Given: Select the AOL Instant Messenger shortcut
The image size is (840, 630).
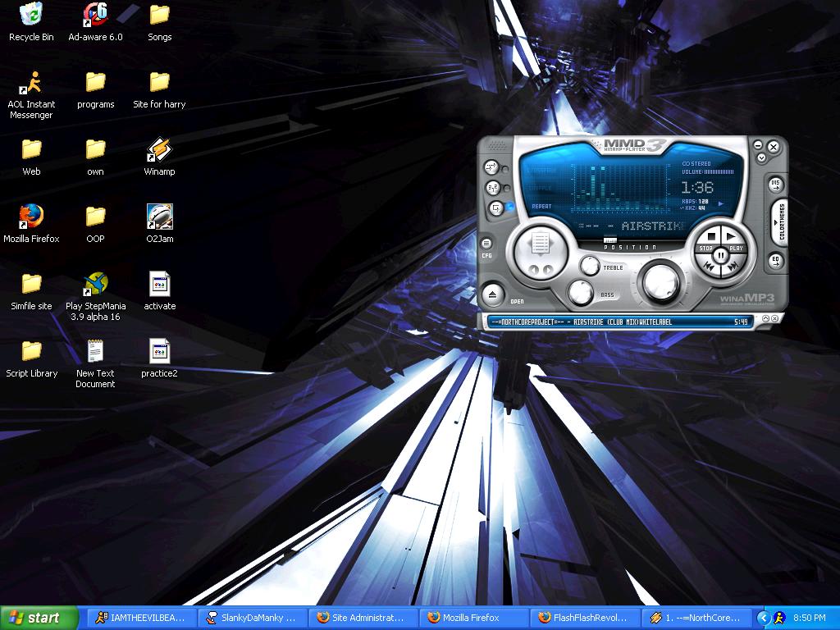Looking at the screenshot, I should tap(31, 95).
